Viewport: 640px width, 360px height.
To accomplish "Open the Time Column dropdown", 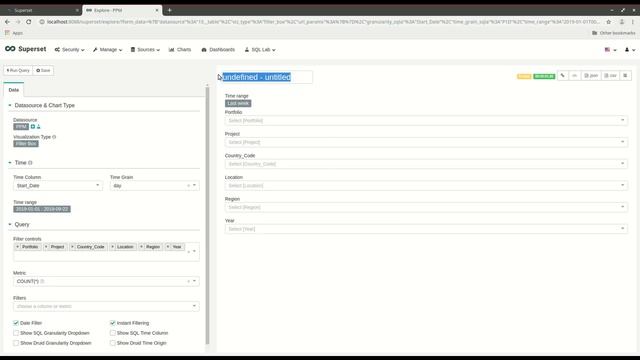I will pyautogui.click(x=58, y=186).
